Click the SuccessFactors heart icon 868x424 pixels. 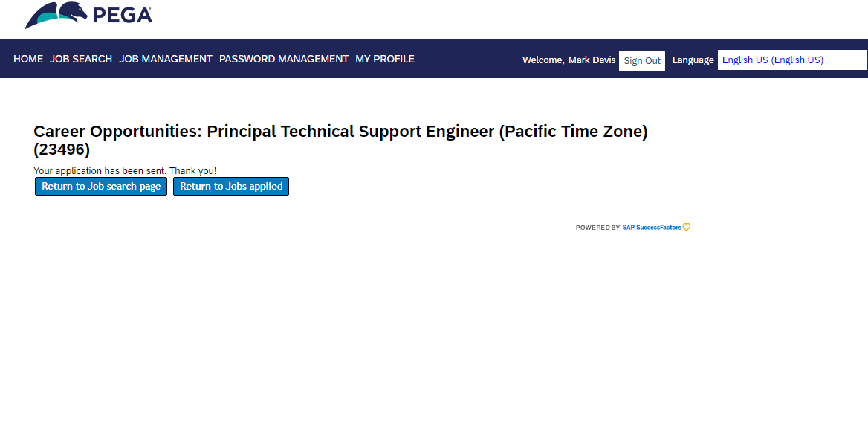click(687, 228)
